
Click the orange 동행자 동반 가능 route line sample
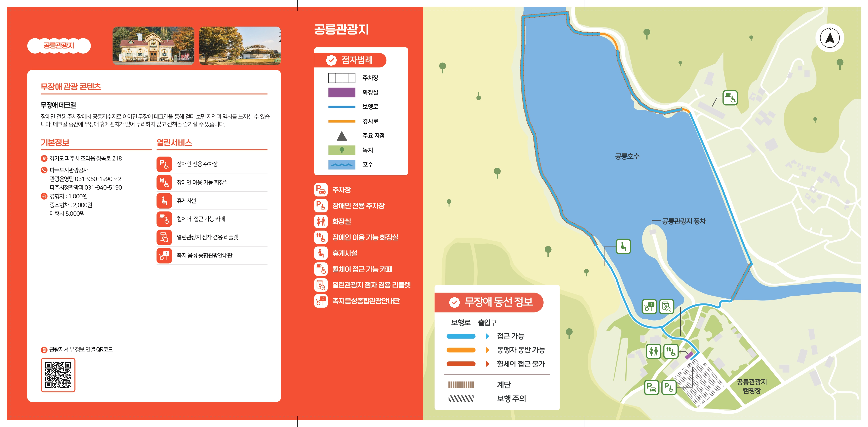point(461,350)
